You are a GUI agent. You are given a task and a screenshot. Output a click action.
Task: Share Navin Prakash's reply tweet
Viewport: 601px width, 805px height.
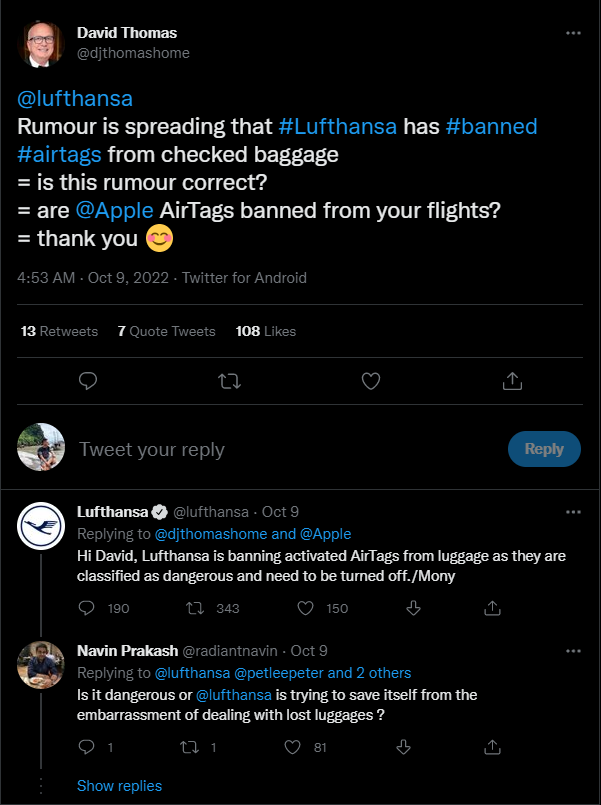click(492, 746)
